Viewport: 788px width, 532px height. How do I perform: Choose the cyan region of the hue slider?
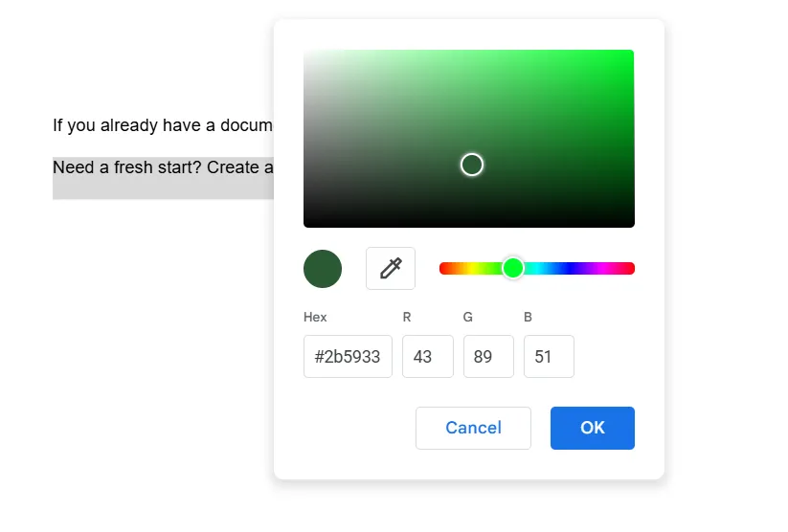coord(537,268)
